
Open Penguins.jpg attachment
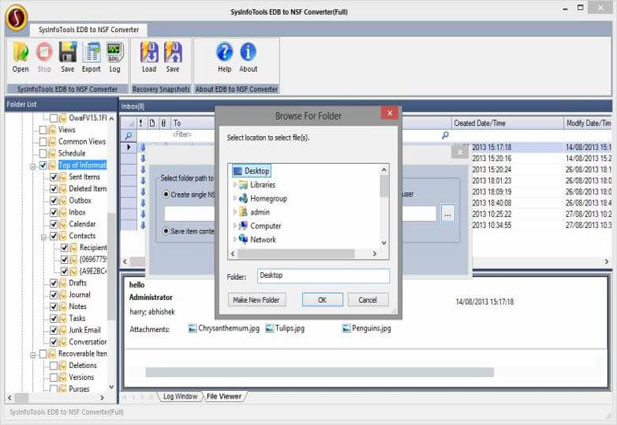tap(367, 328)
